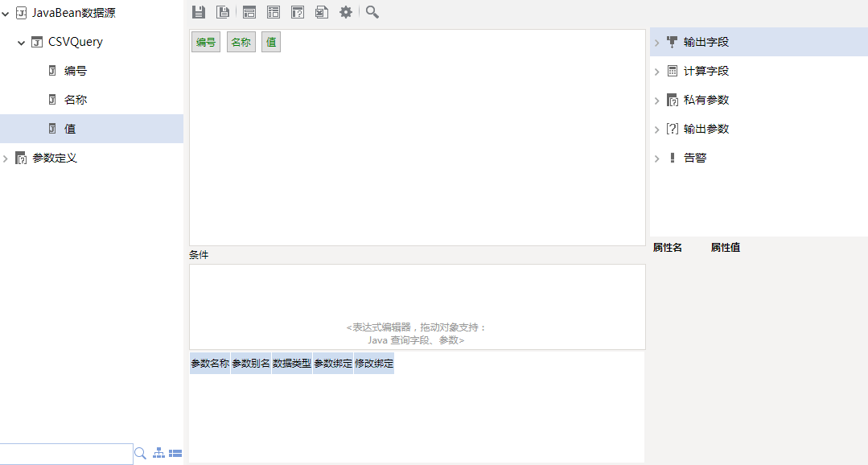Click the 输出参数 label text
The height and width of the screenshot is (465, 868).
[706, 129]
